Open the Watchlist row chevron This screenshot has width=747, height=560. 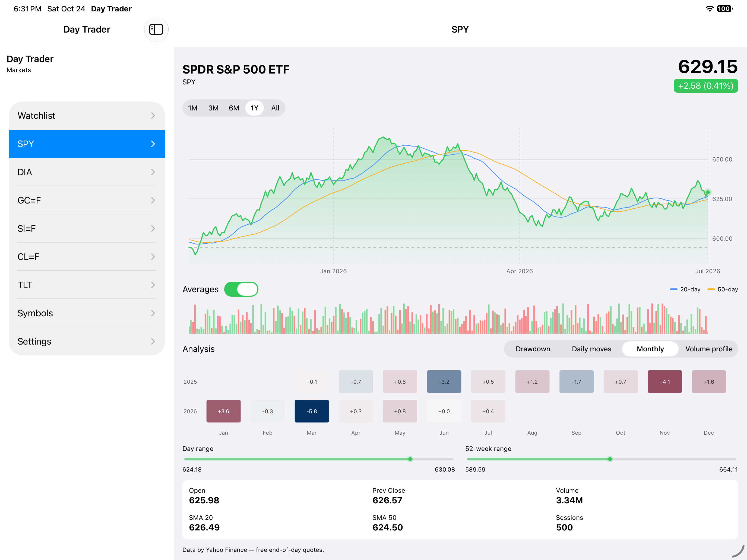tap(153, 116)
